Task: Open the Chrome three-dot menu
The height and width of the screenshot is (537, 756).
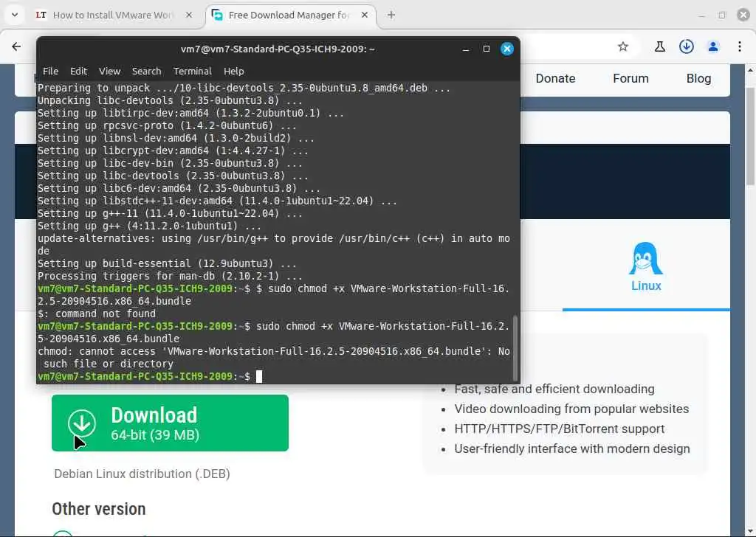Action: 739,46
